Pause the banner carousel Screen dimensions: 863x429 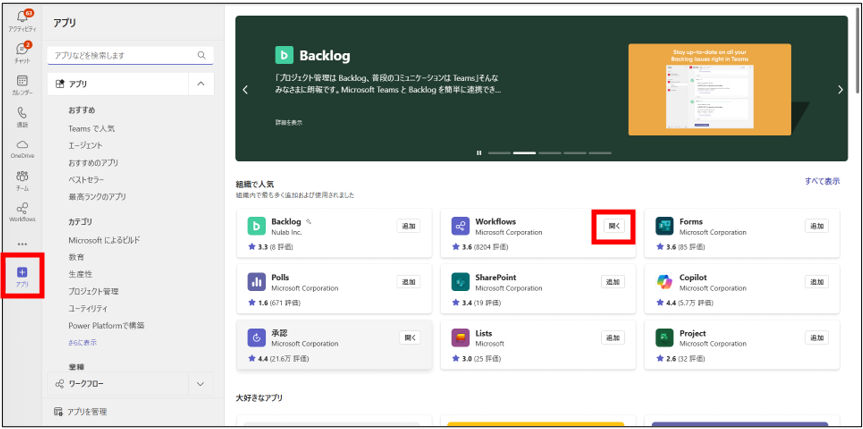click(x=479, y=153)
